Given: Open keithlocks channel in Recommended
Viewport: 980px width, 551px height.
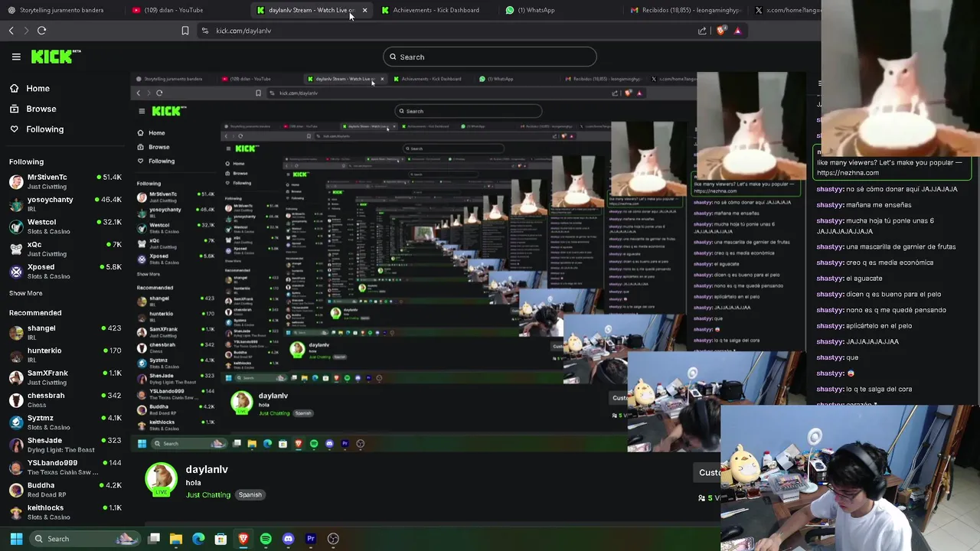Looking at the screenshot, I should click(65, 512).
